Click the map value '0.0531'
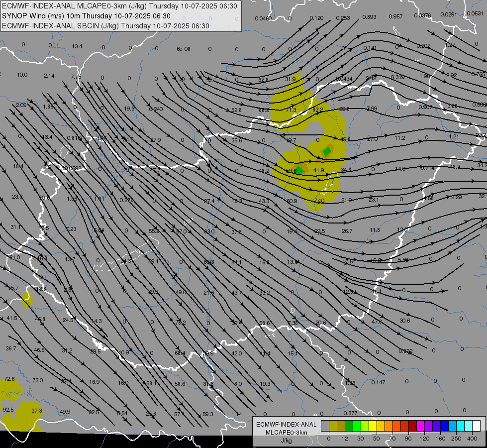This screenshot has width=487, height=448. [475, 13]
